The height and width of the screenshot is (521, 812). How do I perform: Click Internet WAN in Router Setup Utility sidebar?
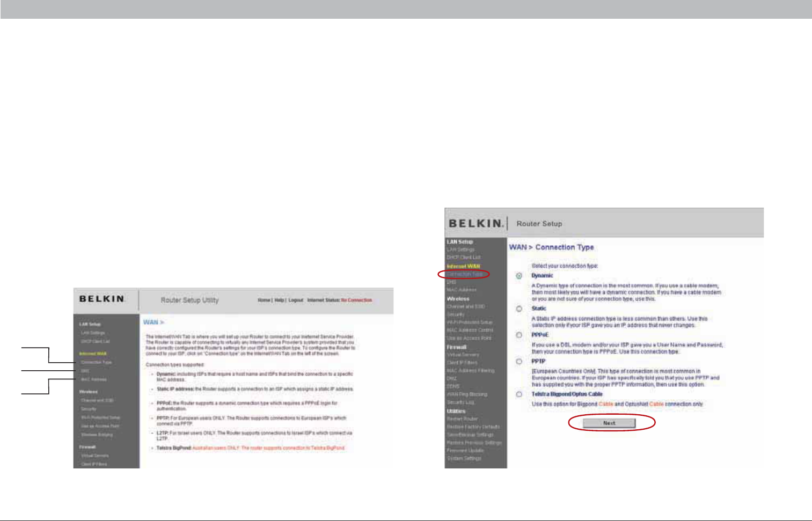coord(93,354)
